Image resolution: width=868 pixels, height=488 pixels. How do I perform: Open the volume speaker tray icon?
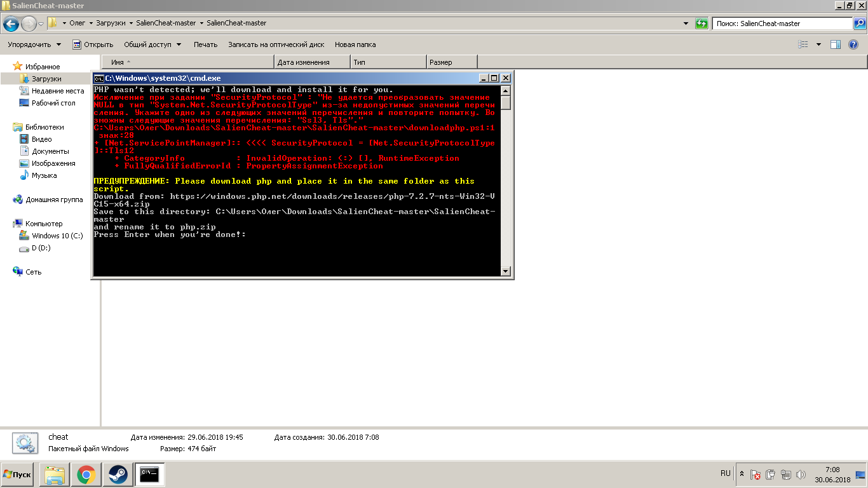(x=801, y=475)
